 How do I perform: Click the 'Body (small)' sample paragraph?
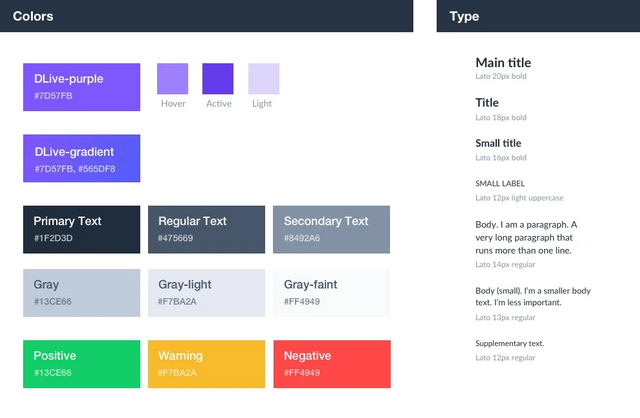533,297
